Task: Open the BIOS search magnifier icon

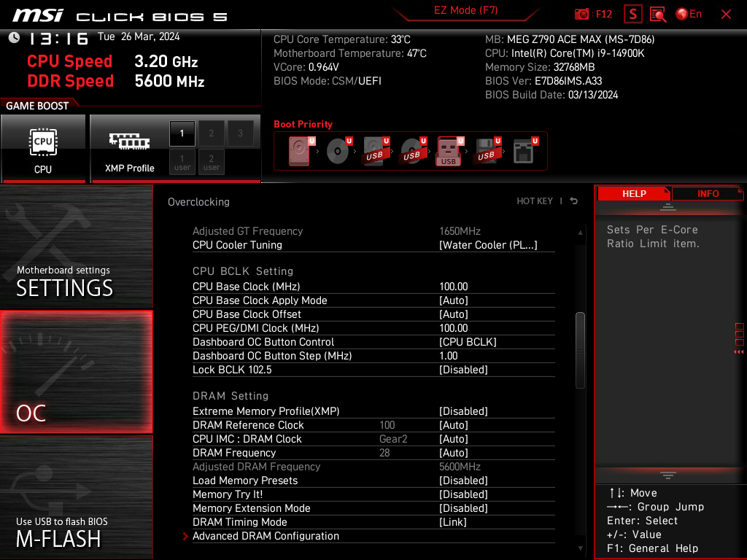Action: coord(658,15)
